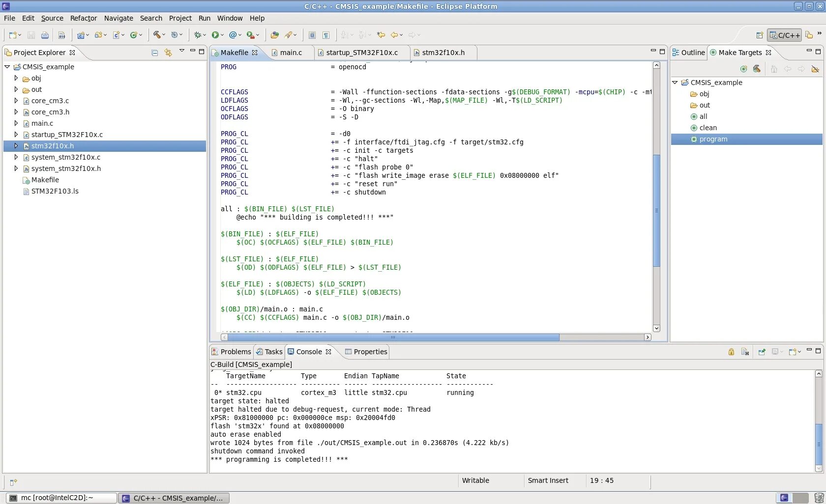Click New Make Target icon in Make Targets
826x504 pixels.
tap(743, 69)
